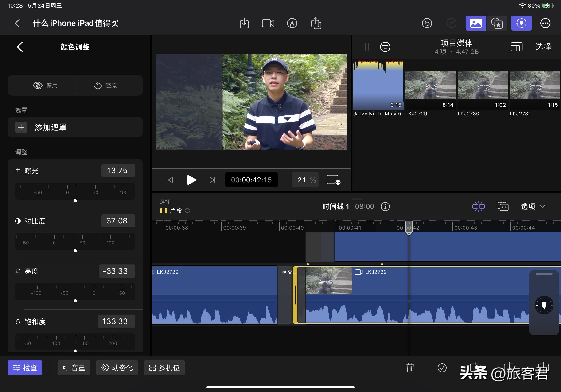The width and height of the screenshot is (561, 392).
Task: Open the media browser icon in top toolbar
Action: click(x=475, y=23)
